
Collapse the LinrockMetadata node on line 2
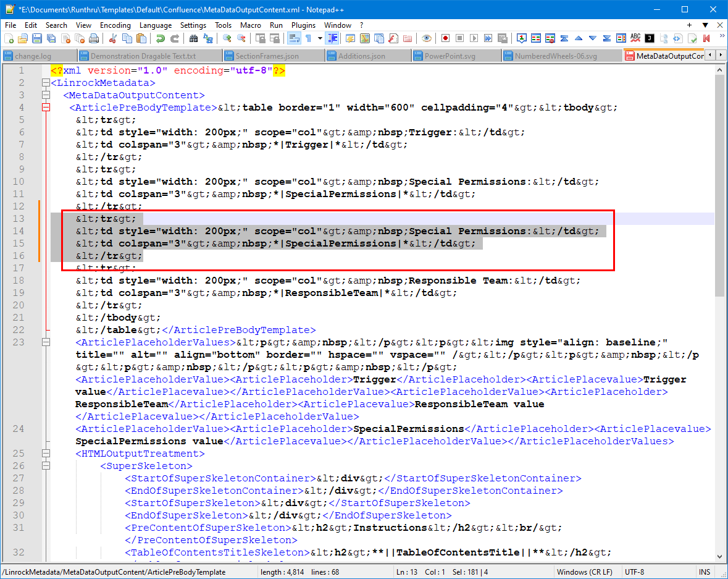coord(45,83)
